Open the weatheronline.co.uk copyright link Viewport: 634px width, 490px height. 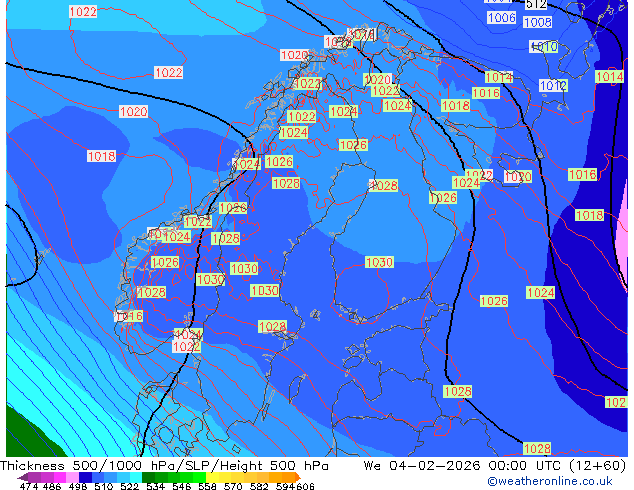click(549, 481)
